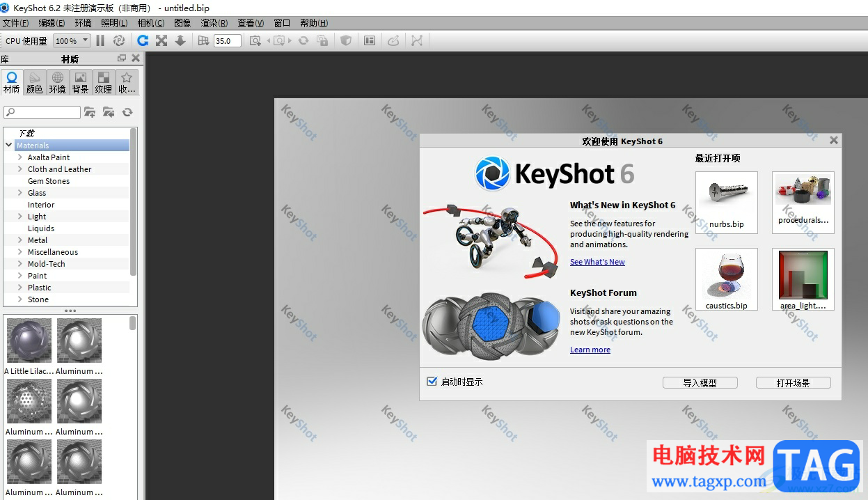Click the 打开场景 button
The image size is (868, 500).
point(793,383)
